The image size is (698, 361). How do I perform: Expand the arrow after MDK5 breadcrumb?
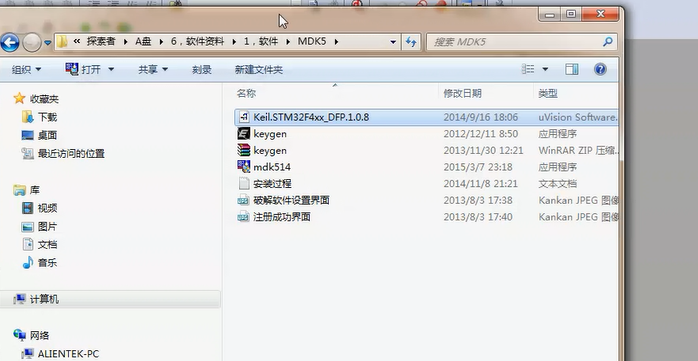click(x=337, y=42)
